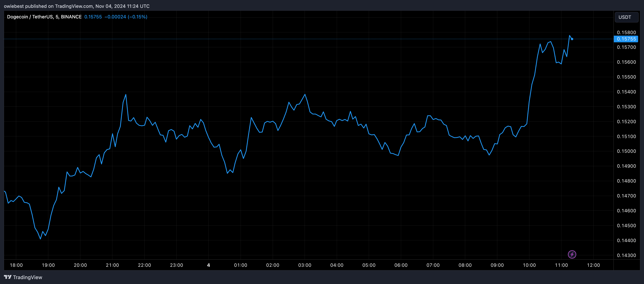This screenshot has height=284, width=644.
Task: Select the current price label 0.15755
Action: pyautogui.click(x=626, y=39)
